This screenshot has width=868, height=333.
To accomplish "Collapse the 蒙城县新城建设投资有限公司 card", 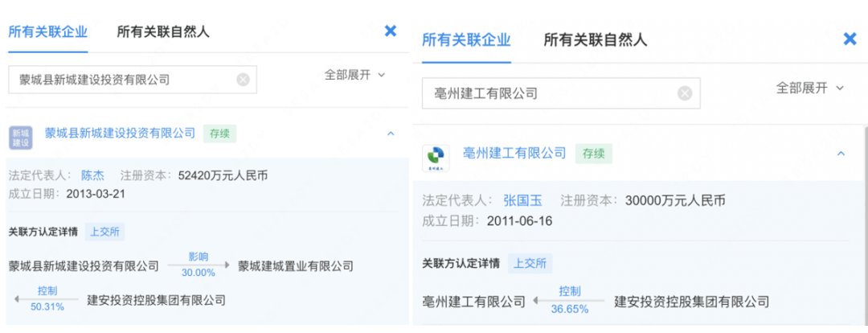I will (391, 134).
